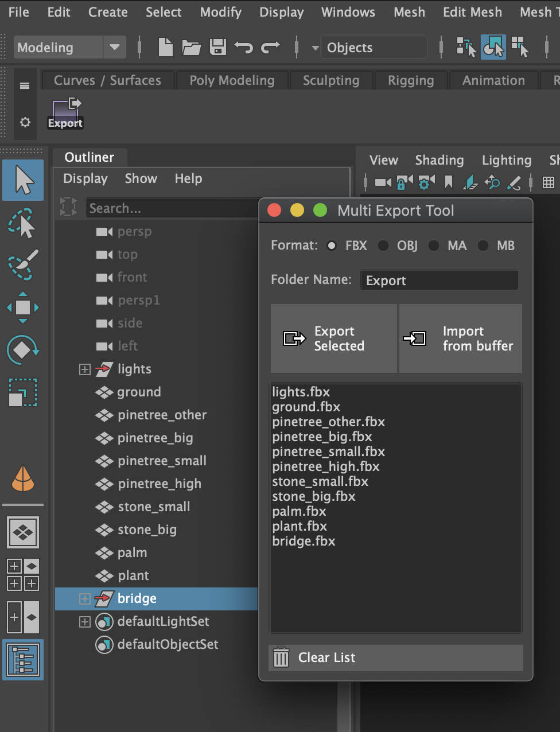Screen dimensions: 560x732
Task: Select ground mesh in Outliner
Action: pos(139,392)
